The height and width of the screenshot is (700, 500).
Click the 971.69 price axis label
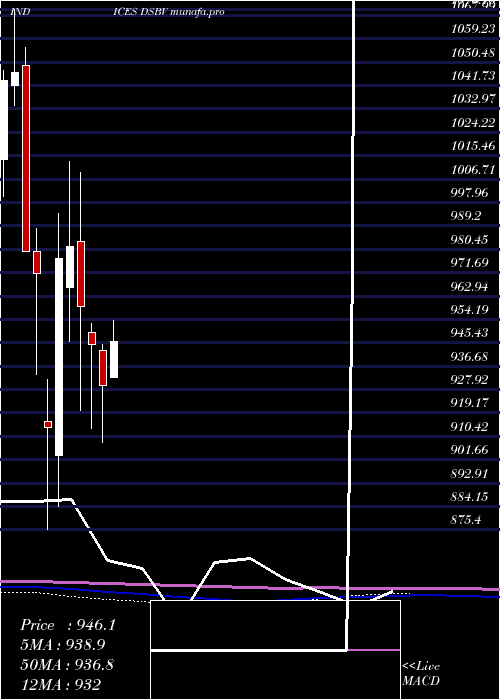click(470, 263)
